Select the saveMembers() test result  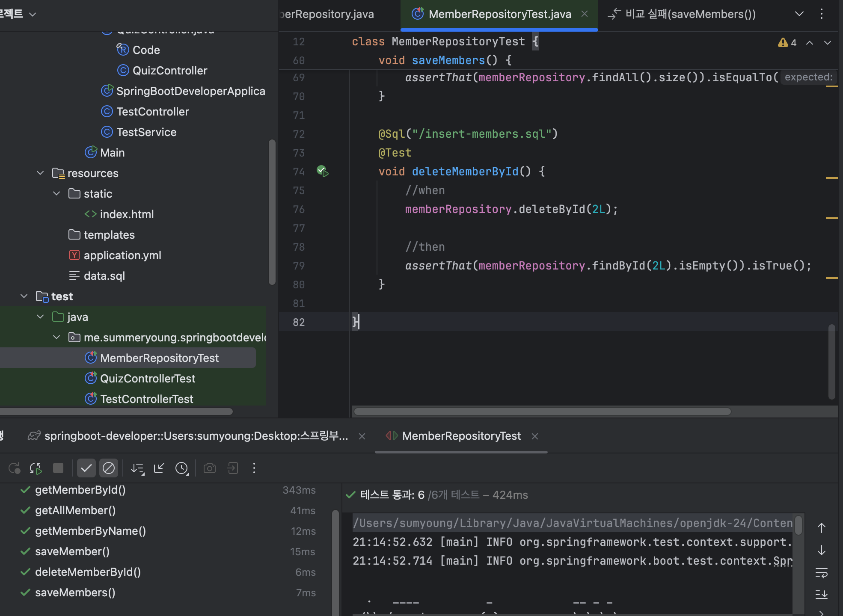point(75,592)
